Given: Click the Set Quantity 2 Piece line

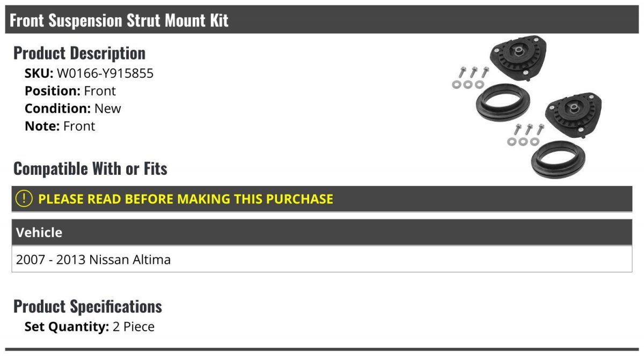Looking at the screenshot, I should (x=90, y=327).
